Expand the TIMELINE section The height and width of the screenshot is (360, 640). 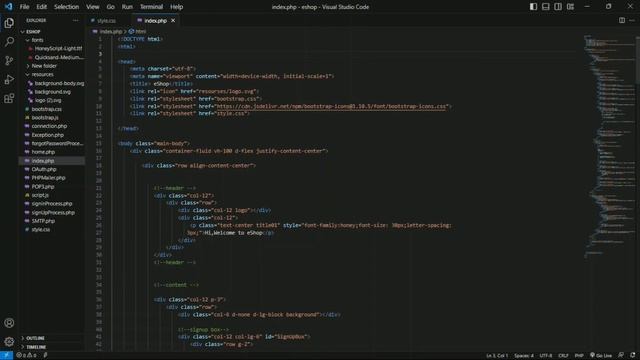(36, 347)
